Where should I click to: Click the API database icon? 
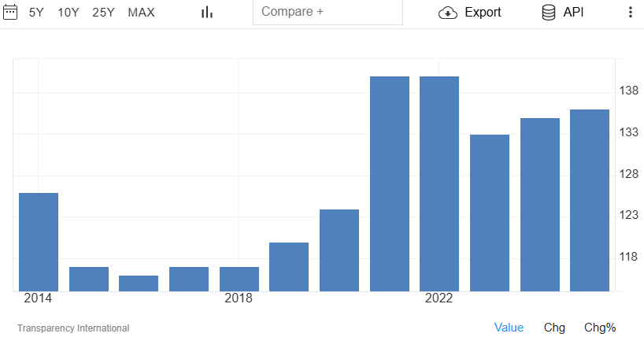click(549, 13)
